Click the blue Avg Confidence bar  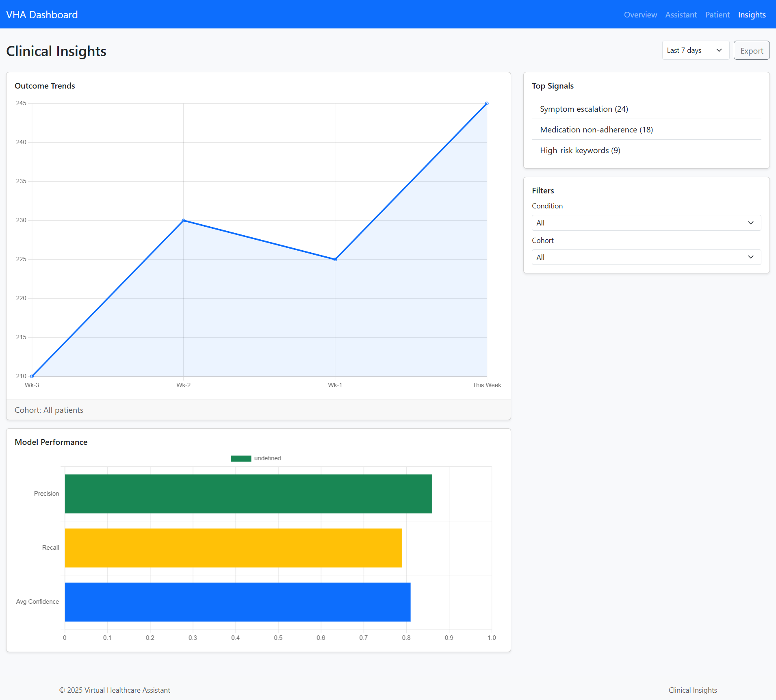pyautogui.click(x=237, y=602)
